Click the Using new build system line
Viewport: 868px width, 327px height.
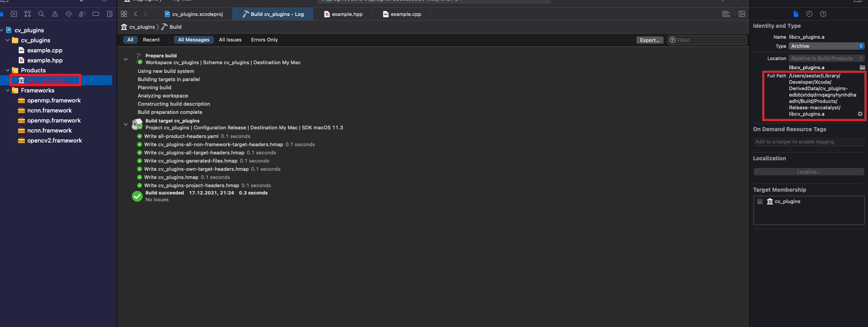pyautogui.click(x=166, y=71)
